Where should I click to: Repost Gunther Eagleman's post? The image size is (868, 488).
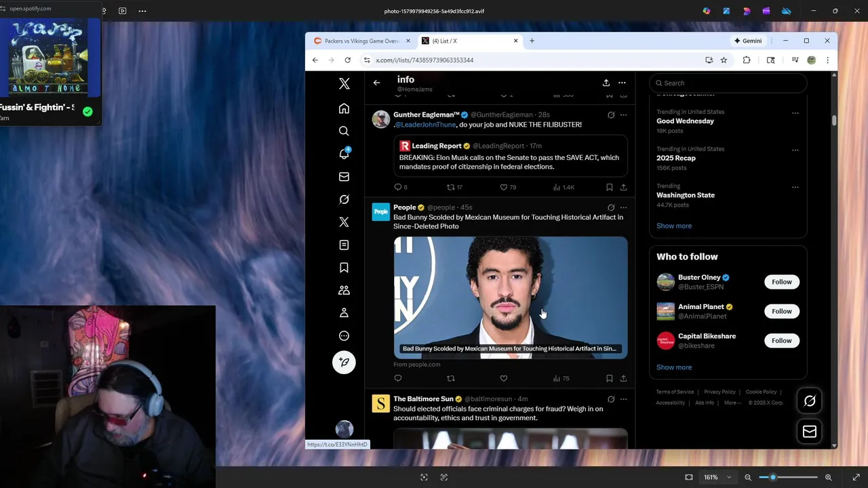(454, 187)
